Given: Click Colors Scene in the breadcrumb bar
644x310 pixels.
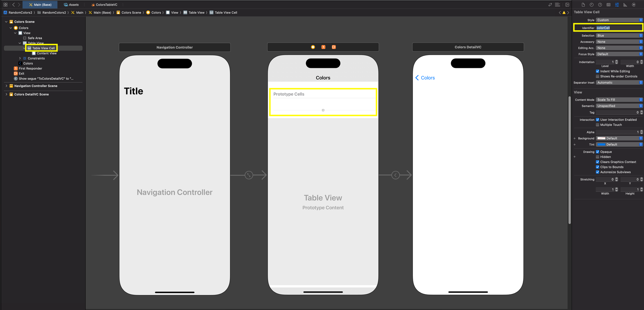Looking at the screenshot, I should tap(129, 13).
